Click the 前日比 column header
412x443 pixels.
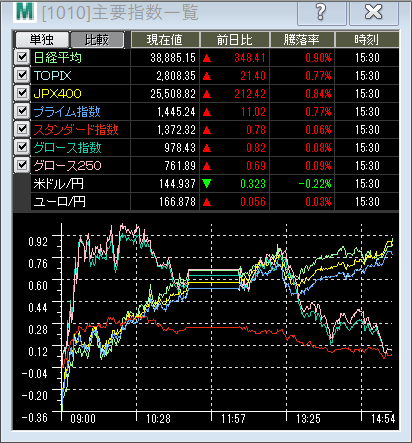(235, 40)
